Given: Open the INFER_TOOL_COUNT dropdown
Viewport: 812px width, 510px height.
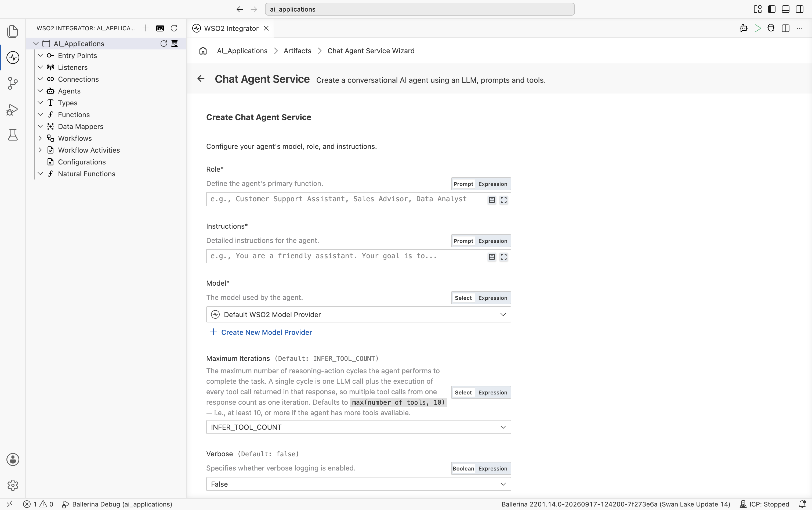Looking at the screenshot, I should 359,427.
